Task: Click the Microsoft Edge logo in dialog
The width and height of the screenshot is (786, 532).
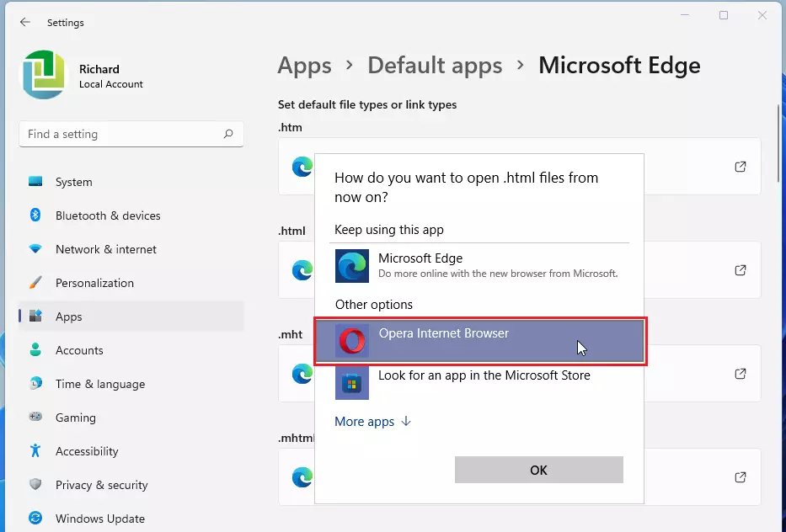Action: tap(352, 266)
